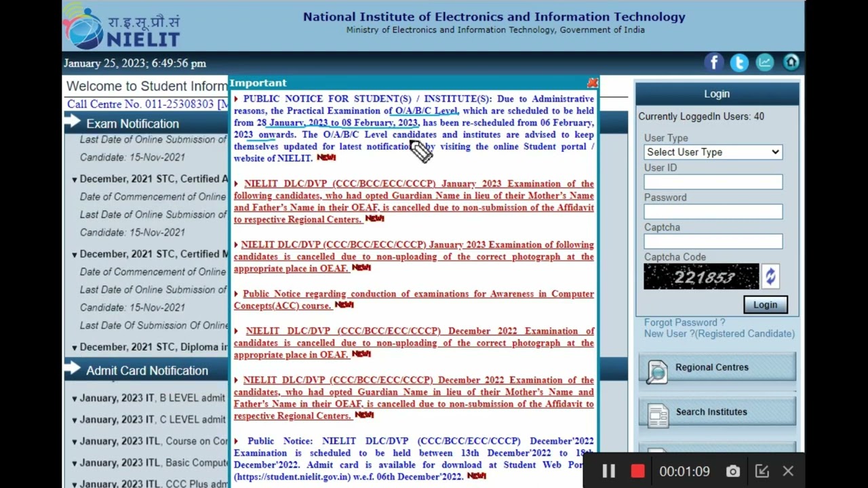Open December 2022 non-uploading photograph notice
The width and height of the screenshot is (868, 488).
(x=414, y=343)
